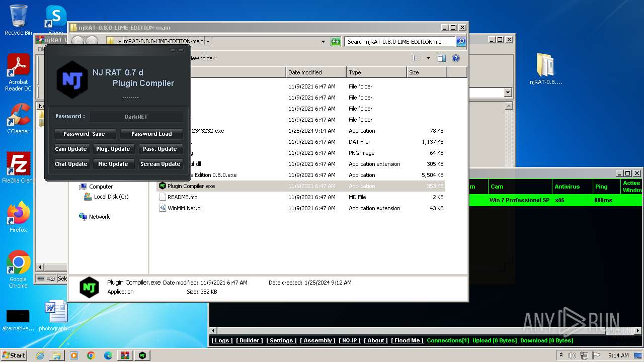Click the Windows Start button
Image resolution: width=644 pixels, height=362 pixels.
pyautogui.click(x=14, y=355)
